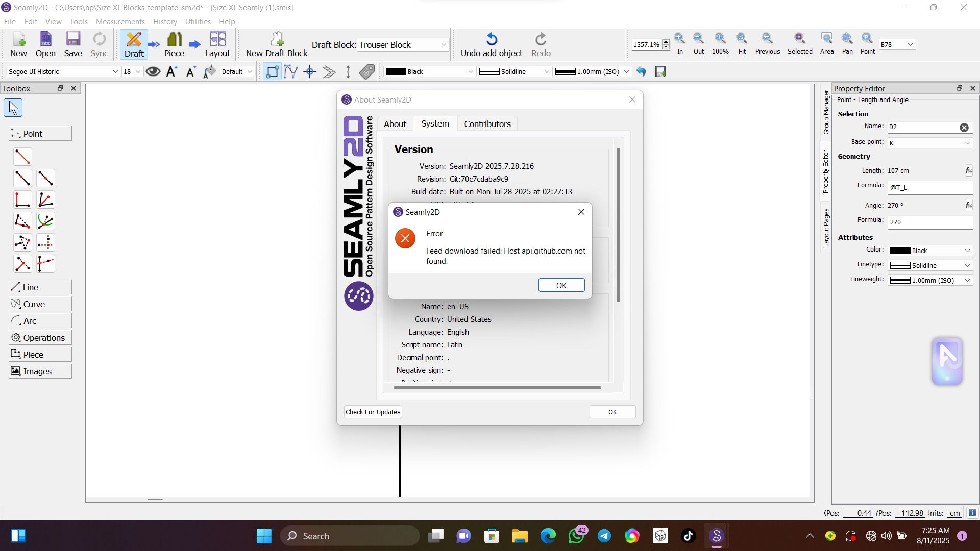Save the pattern with Save icon

73,44
